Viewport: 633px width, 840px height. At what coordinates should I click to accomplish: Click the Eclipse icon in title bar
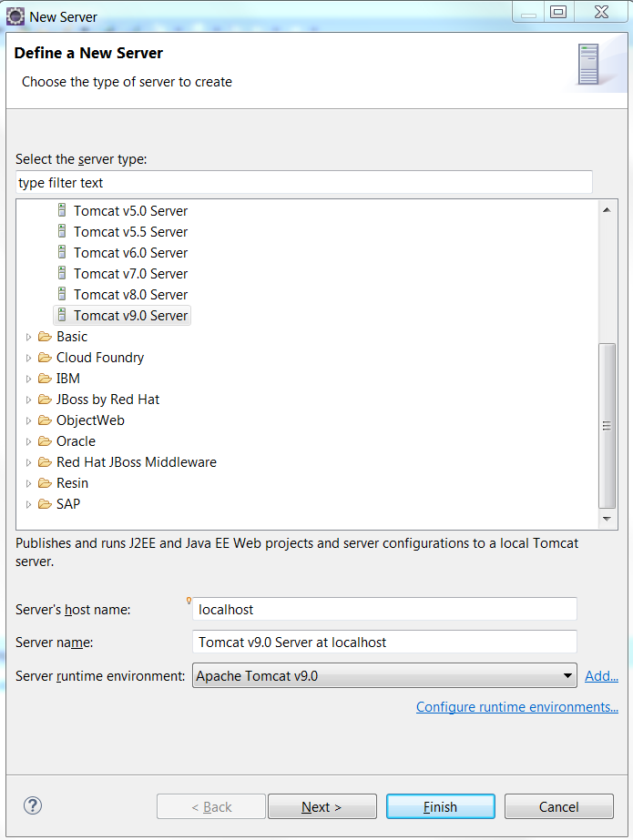pyautogui.click(x=15, y=16)
